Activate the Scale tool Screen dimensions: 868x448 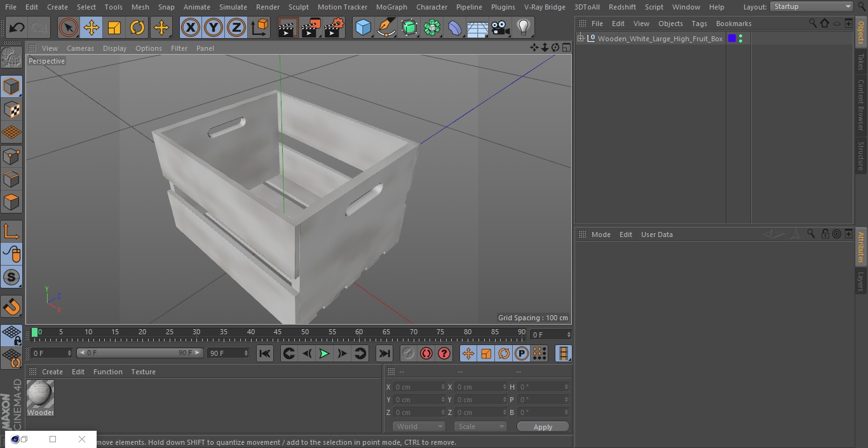114,28
